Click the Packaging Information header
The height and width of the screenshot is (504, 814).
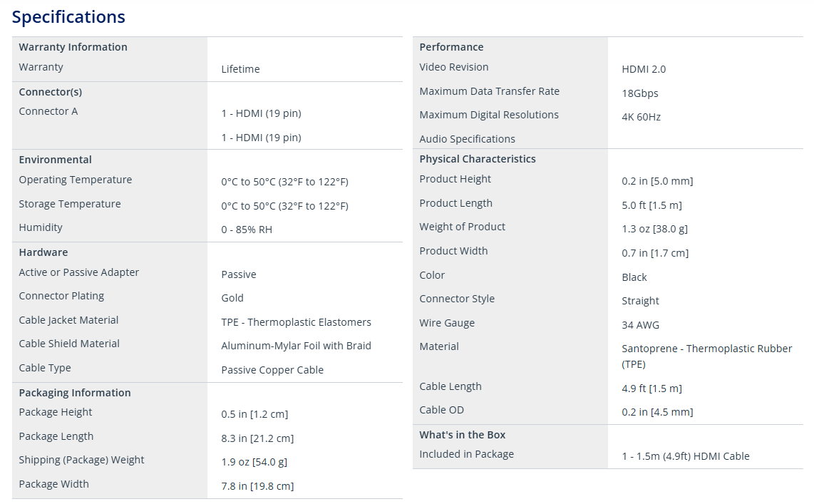[75, 392]
